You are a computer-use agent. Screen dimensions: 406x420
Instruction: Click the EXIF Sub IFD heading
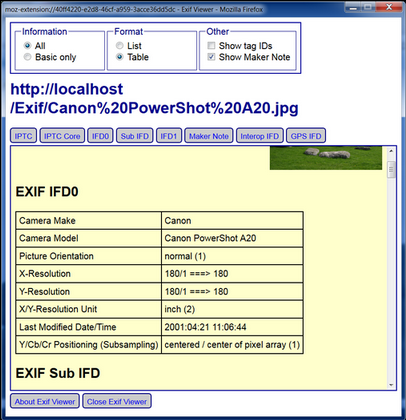coord(58,373)
